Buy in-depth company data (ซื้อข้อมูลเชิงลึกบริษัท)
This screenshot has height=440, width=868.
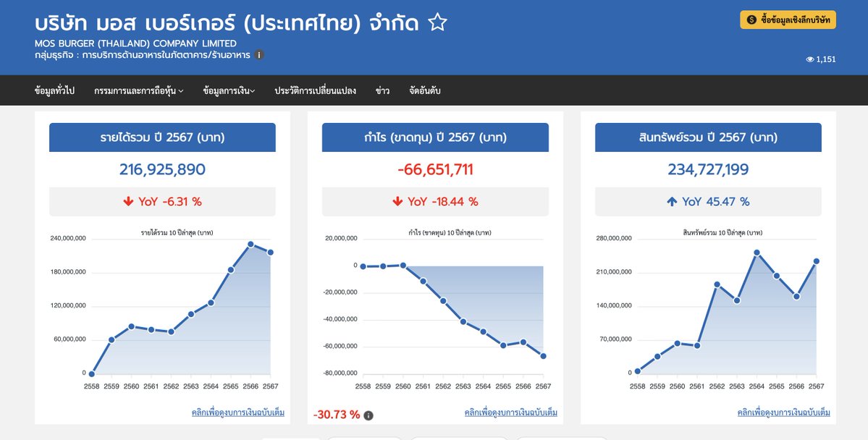tap(788, 20)
